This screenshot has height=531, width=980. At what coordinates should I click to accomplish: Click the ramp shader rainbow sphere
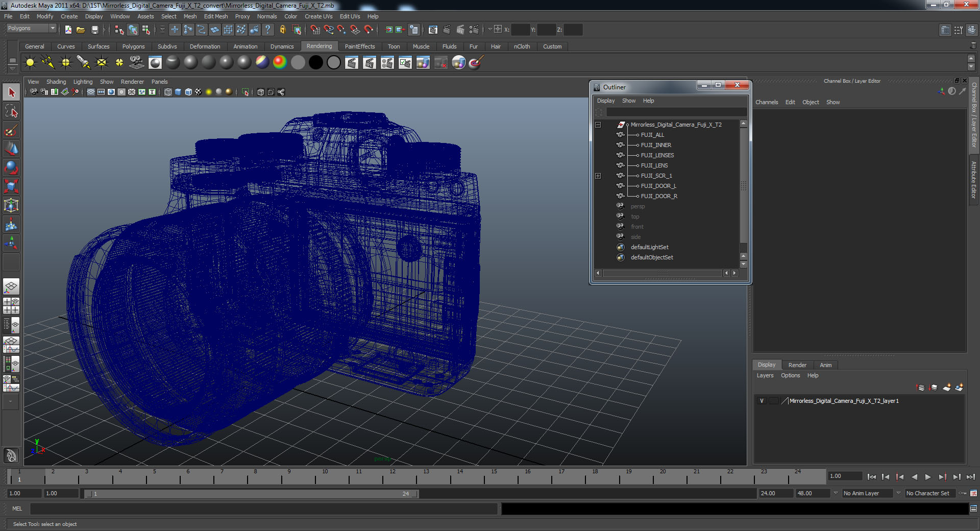tap(280, 62)
